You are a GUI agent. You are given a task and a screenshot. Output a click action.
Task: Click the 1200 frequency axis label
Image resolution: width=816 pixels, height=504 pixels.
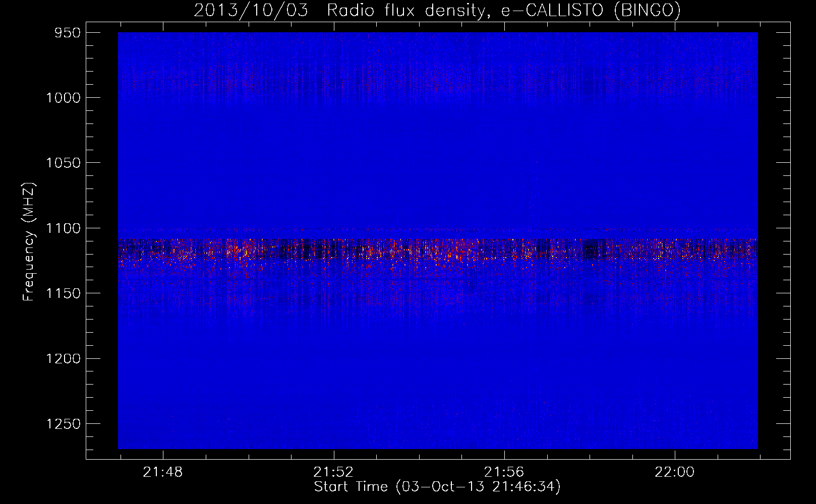click(63, 359)
